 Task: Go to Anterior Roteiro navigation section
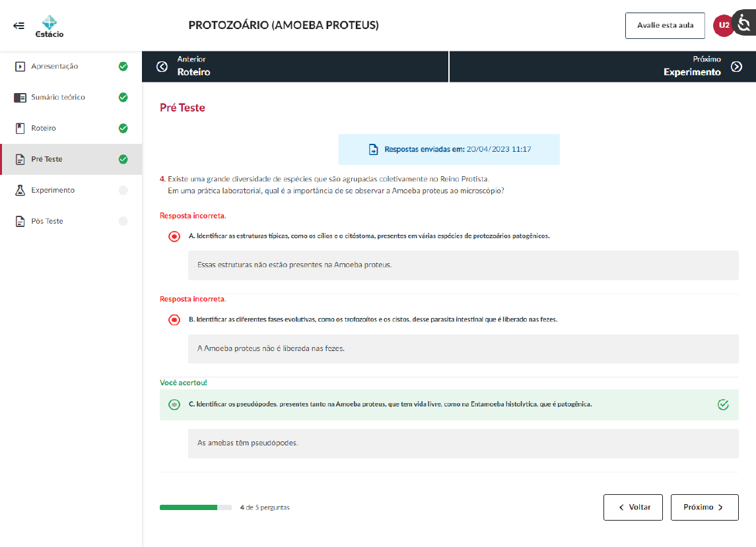pos(294,67)
